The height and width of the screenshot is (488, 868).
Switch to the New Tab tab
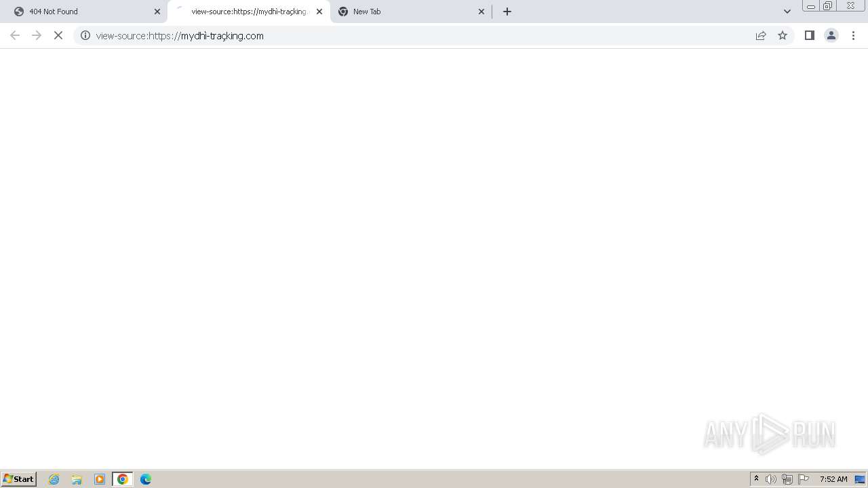pyautogui.click(x=410, y=12)
